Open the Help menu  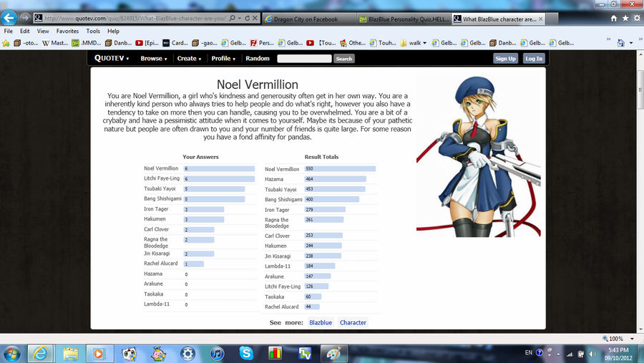[113, 31]
